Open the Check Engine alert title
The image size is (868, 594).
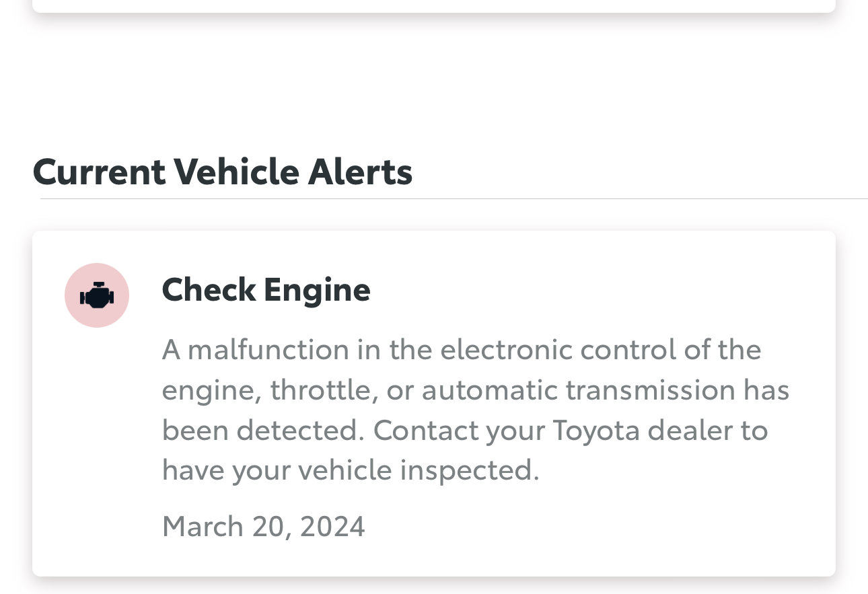[x=266, y=290]
